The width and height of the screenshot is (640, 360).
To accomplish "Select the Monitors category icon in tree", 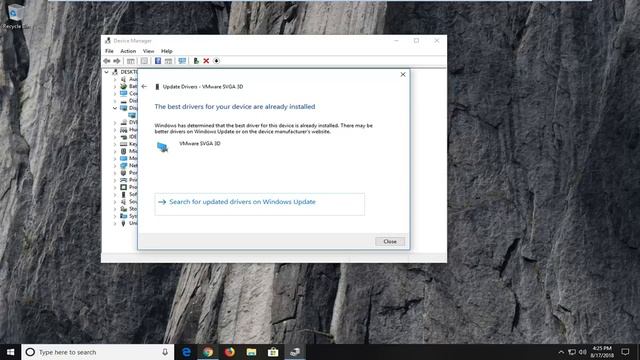I will click(x=124, y=158).
